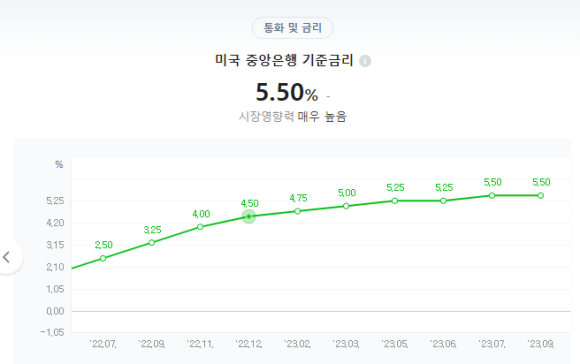Viewport: 580px width, 364px height.
Task: Select the 5.25 data point for '23.05
Action: coord(395,201)
